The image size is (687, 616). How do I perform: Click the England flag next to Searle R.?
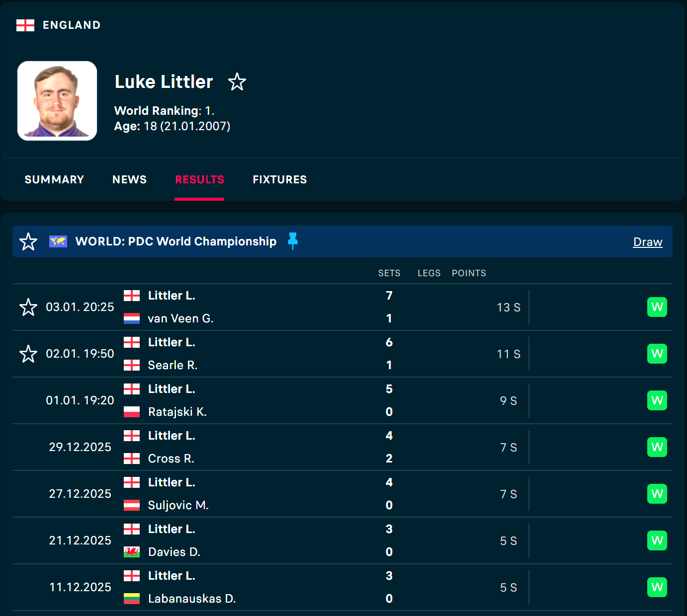tap(132, 365)
